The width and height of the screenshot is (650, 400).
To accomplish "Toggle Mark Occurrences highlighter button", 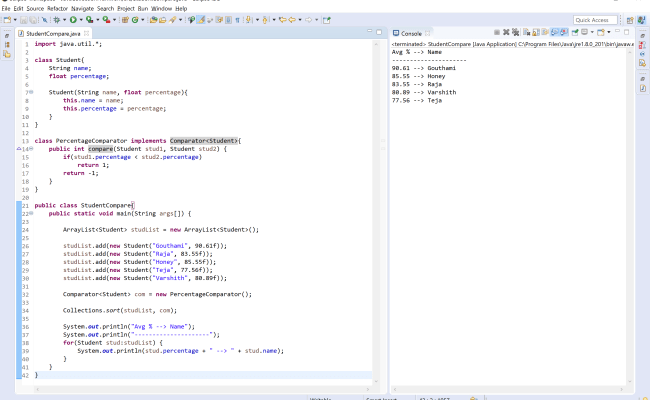I will point(201,20).
